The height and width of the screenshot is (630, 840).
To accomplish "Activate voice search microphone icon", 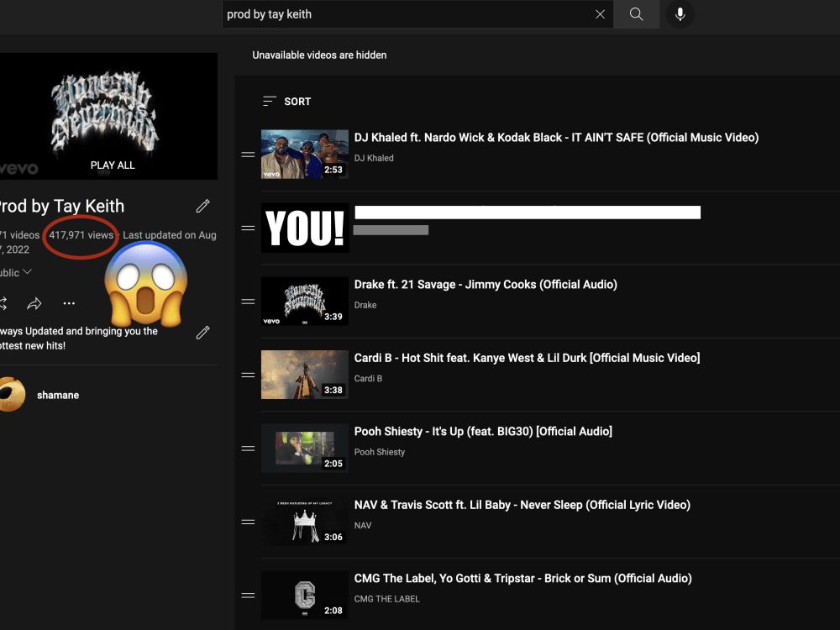I will point(680,14).
